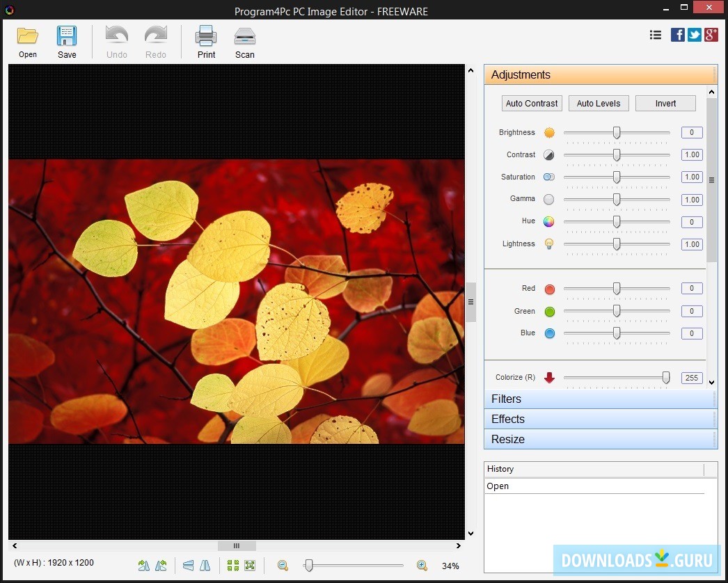728x583 pixels.
Task: Open the Effects section
Action: click(600, 419)
